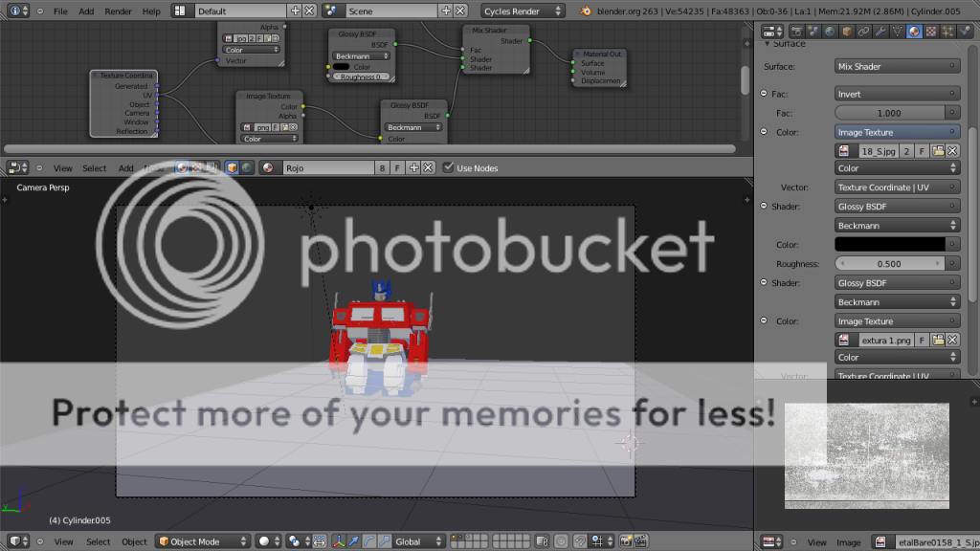Screen dimensions: 980x551
Task: Toggle the scale manipulator mode
Action: [x=384, y=541]
